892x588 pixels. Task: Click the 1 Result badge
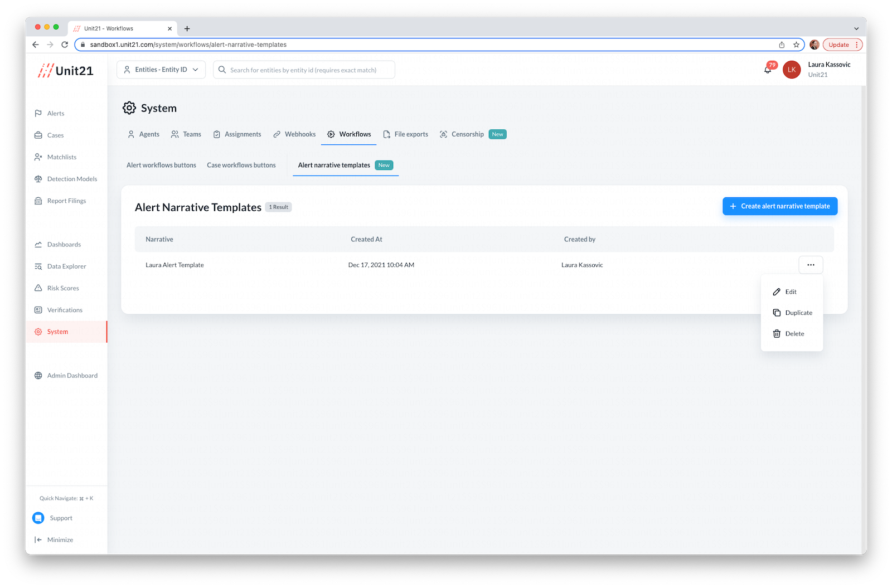coord(279,207)
